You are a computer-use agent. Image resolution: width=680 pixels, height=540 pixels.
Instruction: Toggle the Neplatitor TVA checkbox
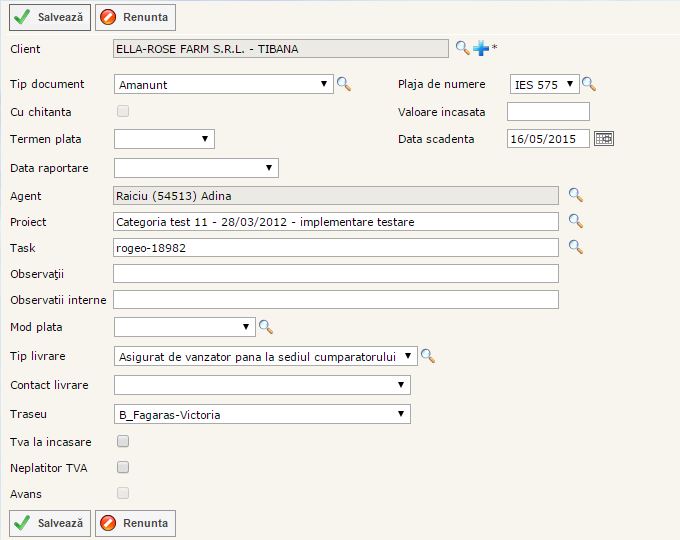click(x=123, y=467)
